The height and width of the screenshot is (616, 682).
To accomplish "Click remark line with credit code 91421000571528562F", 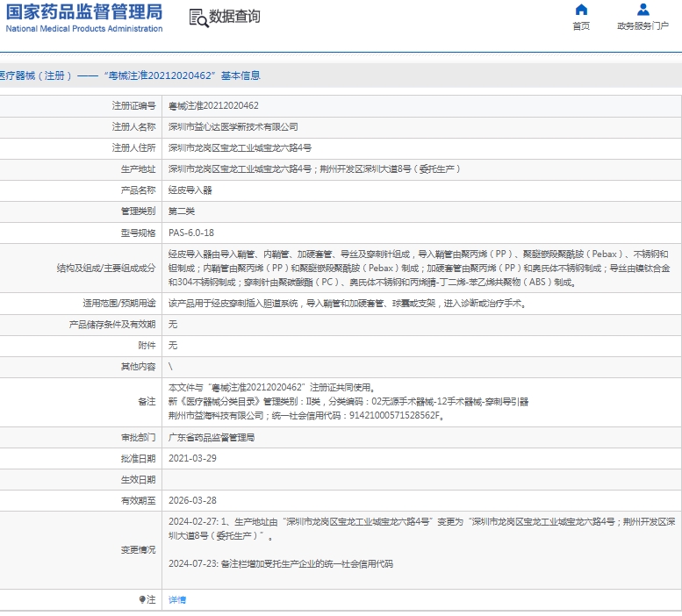I will point(306,416).
